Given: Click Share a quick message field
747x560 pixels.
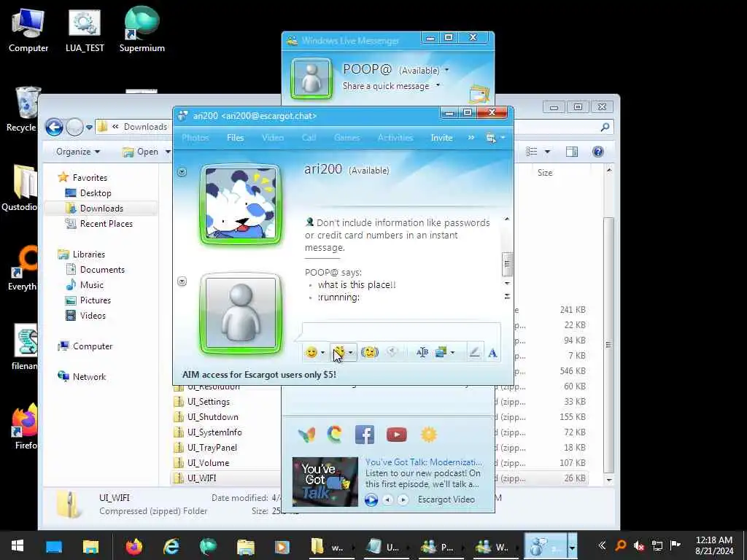Looking at the screenshot, I should point(386,86).
